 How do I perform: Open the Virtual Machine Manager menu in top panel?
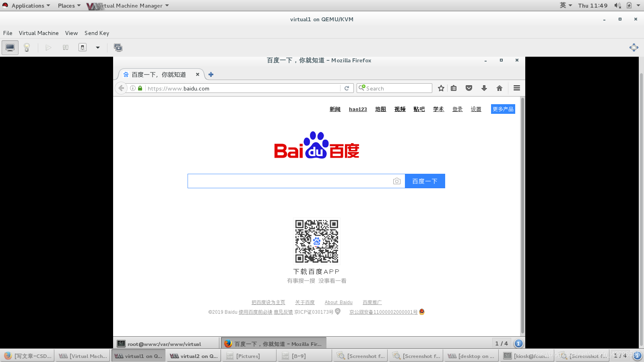pos(127,5)
